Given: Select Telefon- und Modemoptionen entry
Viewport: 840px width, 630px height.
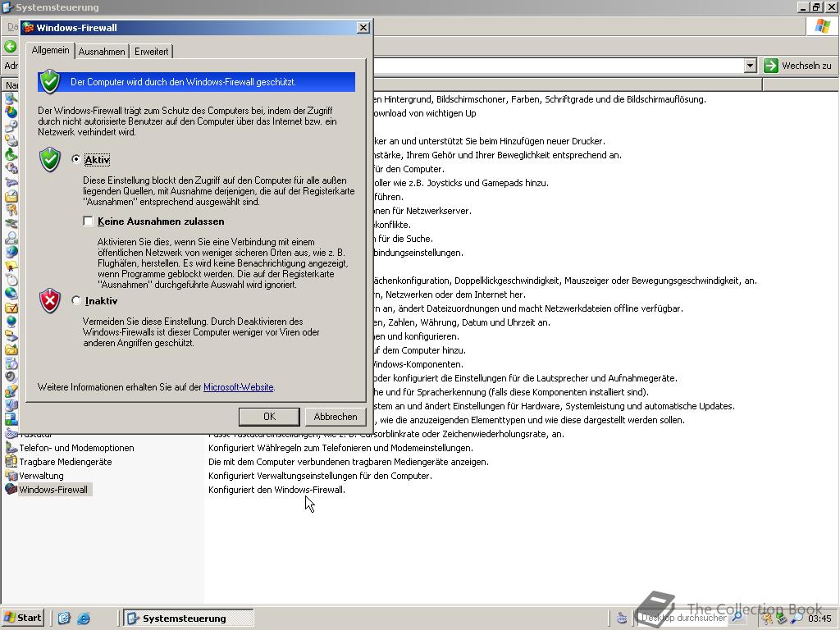Looking at the screenshot, I should (x=76, y=447).
